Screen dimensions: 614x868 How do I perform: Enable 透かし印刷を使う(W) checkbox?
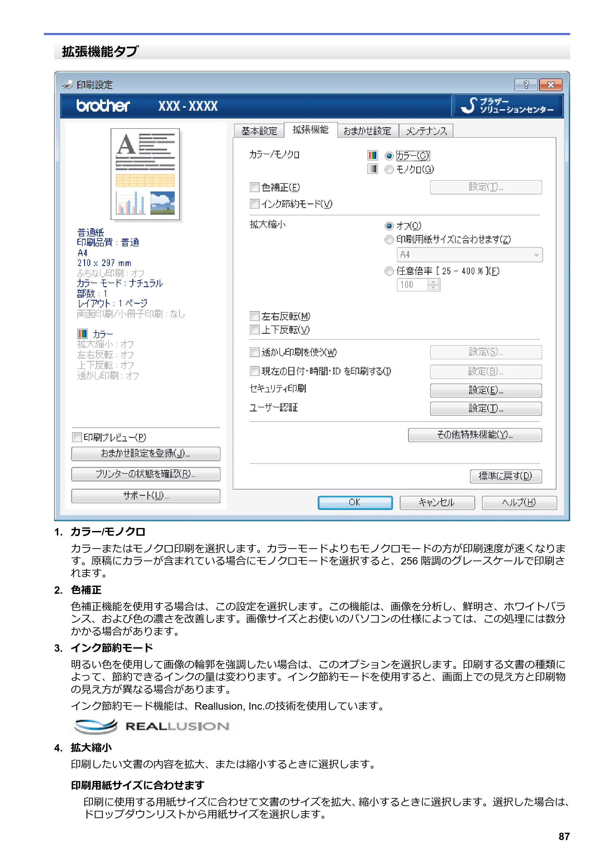pyautogui.click(x=255, y=352)
